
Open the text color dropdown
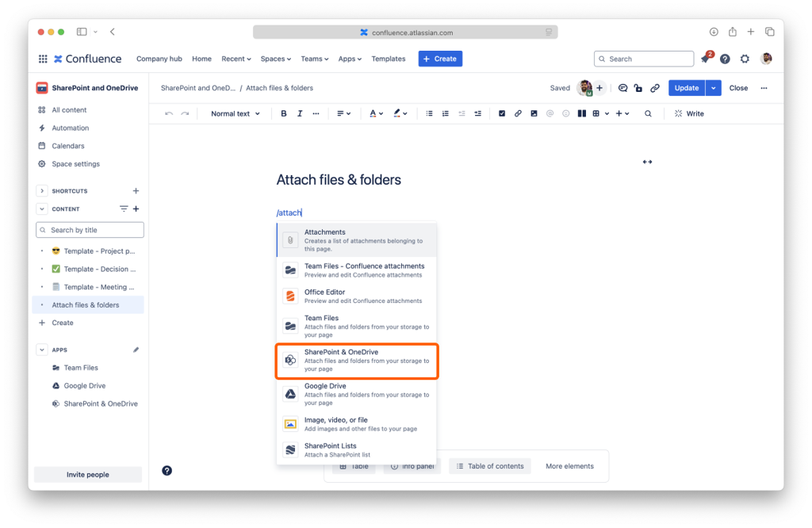click(x=377, y=114)
